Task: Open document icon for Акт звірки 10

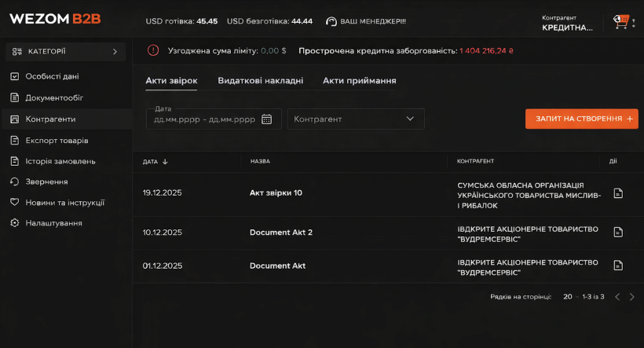Action: (x=618, y=193)
